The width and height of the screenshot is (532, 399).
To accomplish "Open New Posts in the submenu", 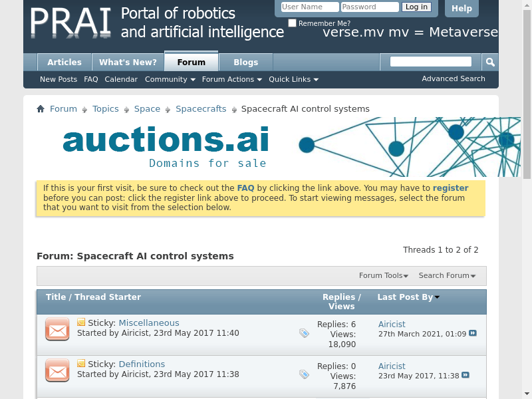I will pos(59,79).
